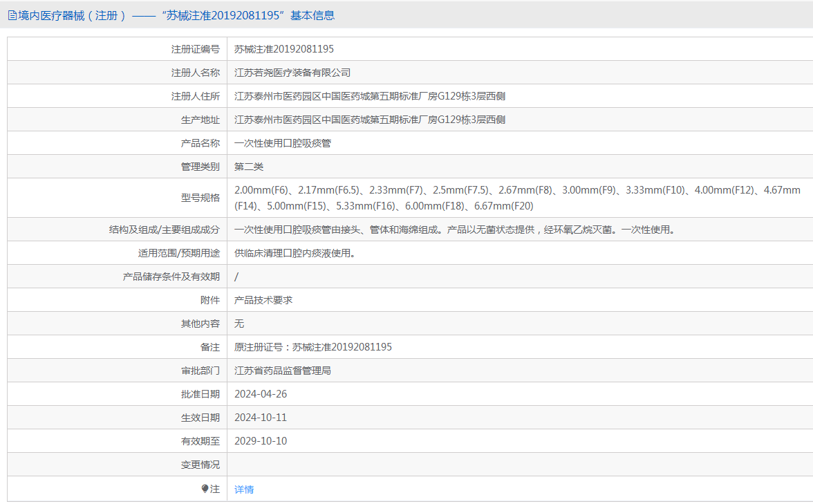Screen dimensions: 813x504
Task: Click the document icon in the header
Action: [x=12, y=15]
